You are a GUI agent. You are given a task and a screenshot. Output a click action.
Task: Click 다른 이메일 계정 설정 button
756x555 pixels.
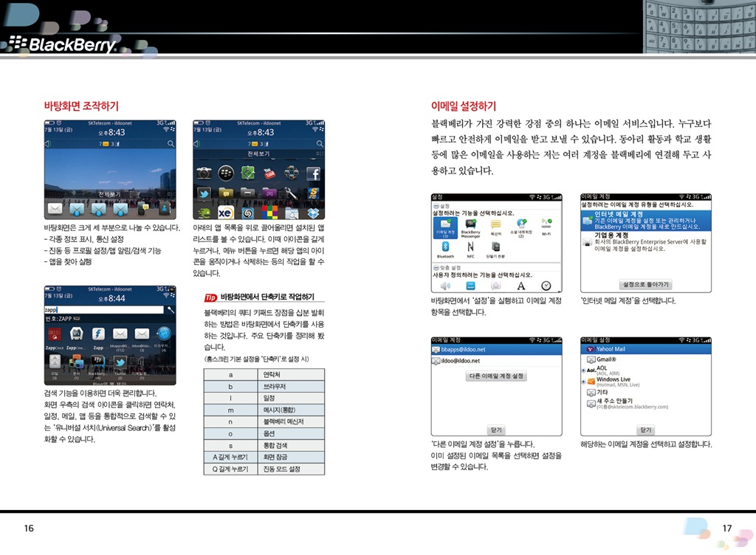point(496,376)
